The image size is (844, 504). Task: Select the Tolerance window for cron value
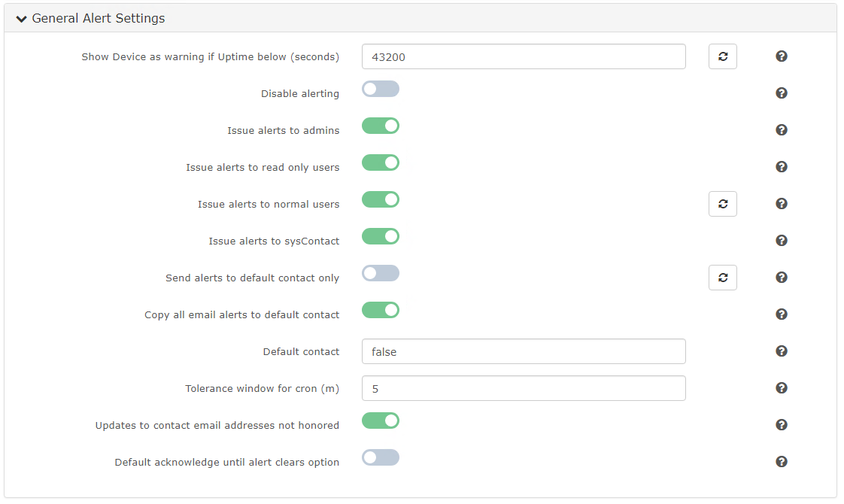click(524, 388)
